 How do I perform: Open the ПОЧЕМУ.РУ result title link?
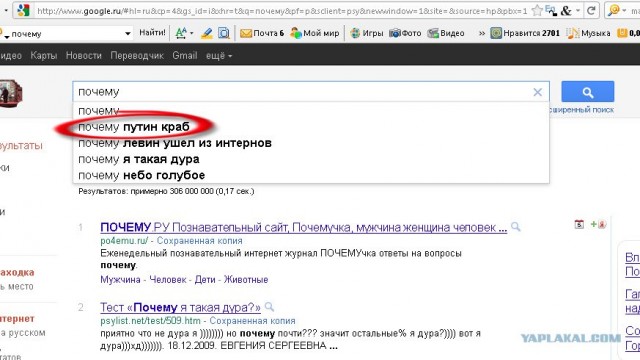pyautogui.click(x=304, y=227)
